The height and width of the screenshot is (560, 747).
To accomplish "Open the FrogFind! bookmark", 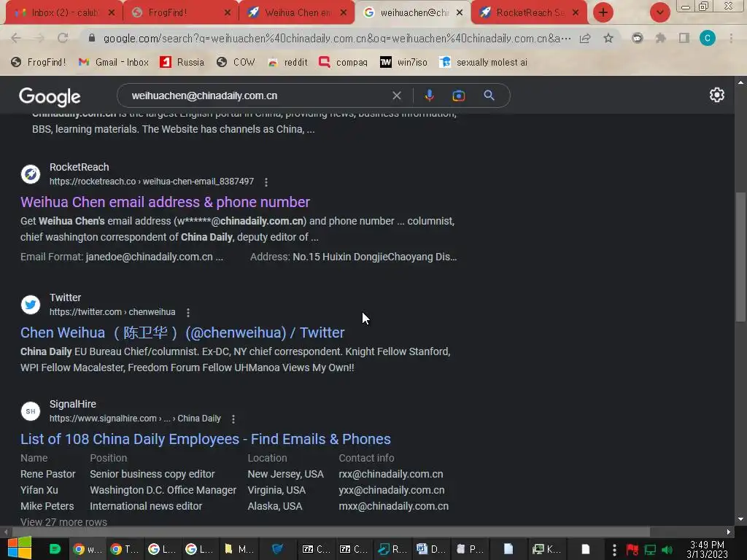I will coord(38,63).
